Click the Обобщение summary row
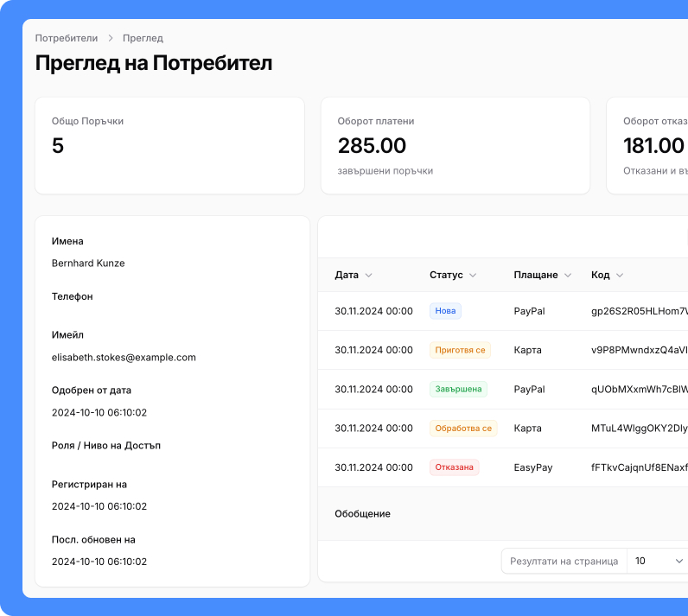Viewport: 688px width, 616px height. click(x=503, y=513)
